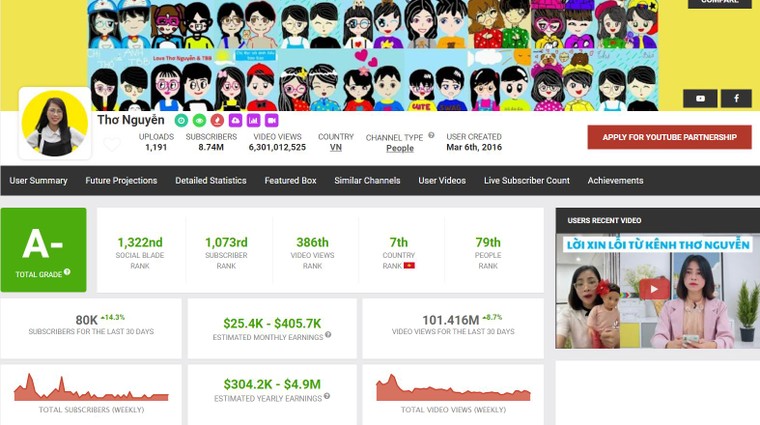Click Apply for YouTube Partnership button
Image resolution: width=760 pixels, height=425 pixels.
point(669,137)
